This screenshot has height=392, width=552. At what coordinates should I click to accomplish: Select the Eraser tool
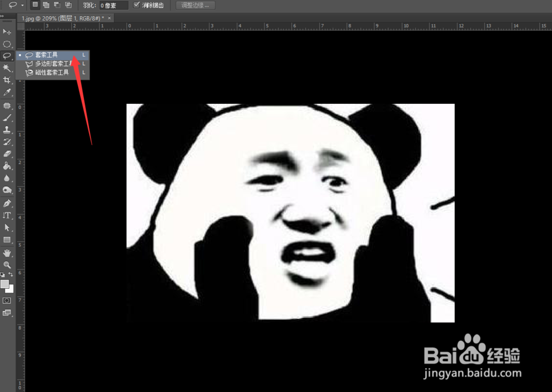coord(7,154)
